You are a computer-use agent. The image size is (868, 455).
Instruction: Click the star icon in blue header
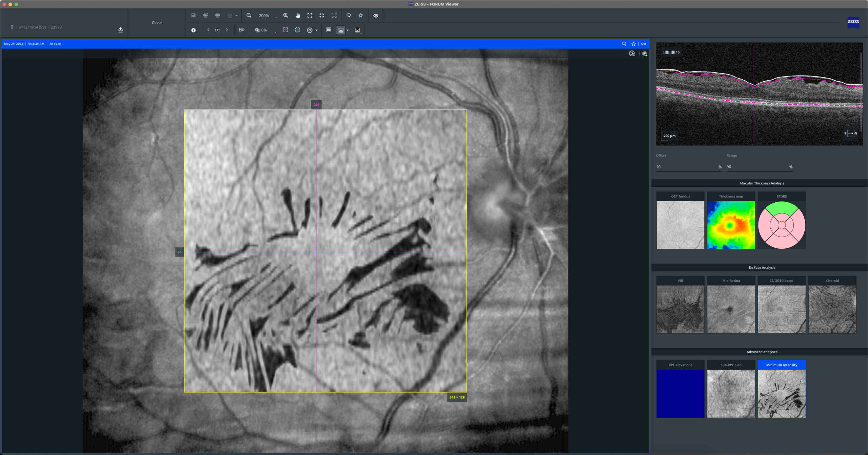pyautogui.click(x=633, y=44)
